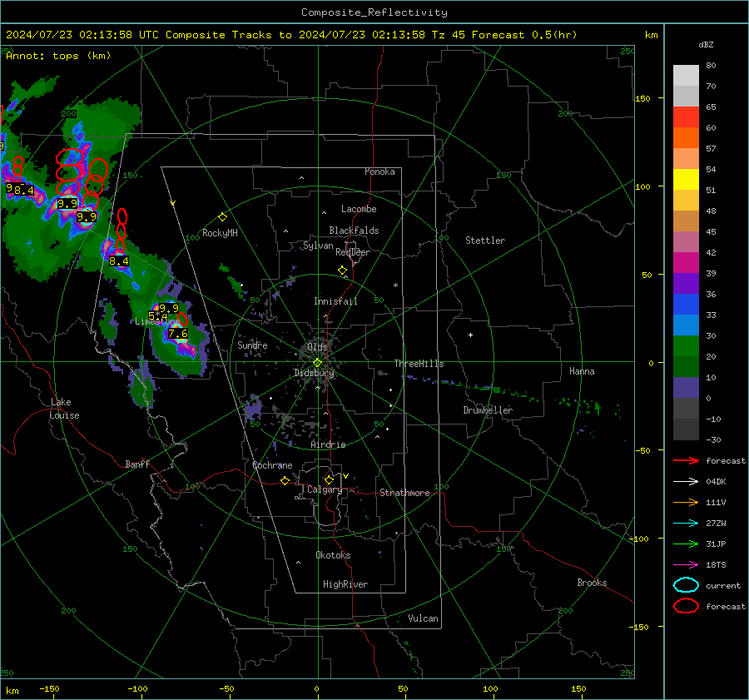This screenshot has height=700, width=749.
Task: Click the red forecast arrow in legend
Action: click(x=686, y=460)
